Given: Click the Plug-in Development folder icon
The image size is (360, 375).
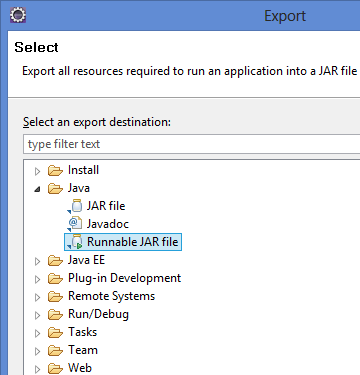Looking at the screenshot, I should coord(55,278).
